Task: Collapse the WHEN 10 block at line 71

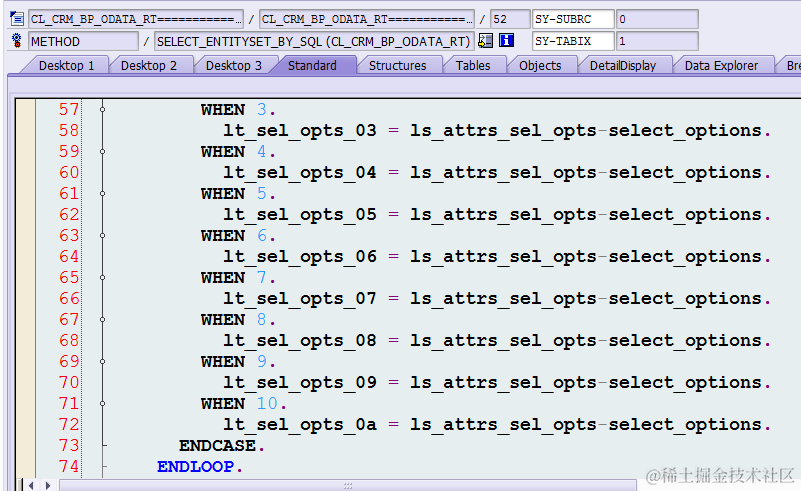Action: pos(103,404)
